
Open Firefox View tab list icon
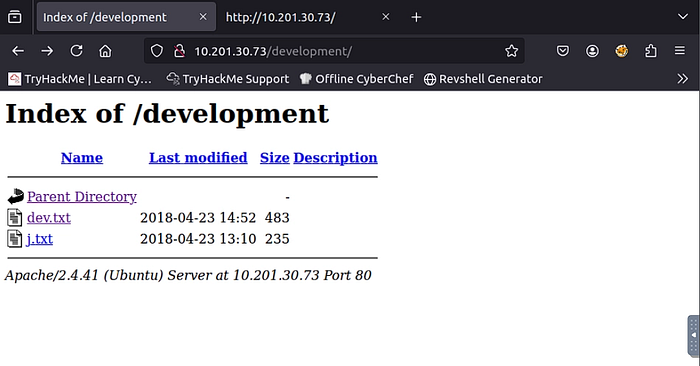[x=14, y=17]
